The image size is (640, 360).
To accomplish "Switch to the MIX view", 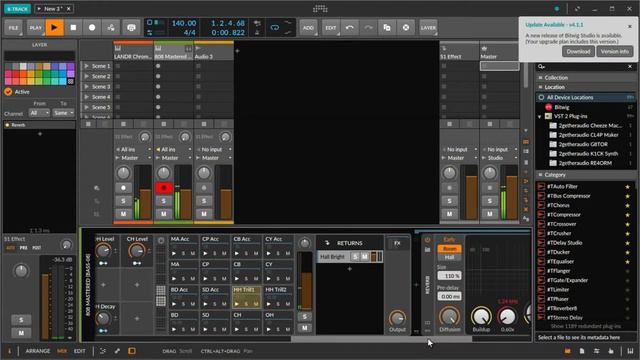I will tap(62, 351).
